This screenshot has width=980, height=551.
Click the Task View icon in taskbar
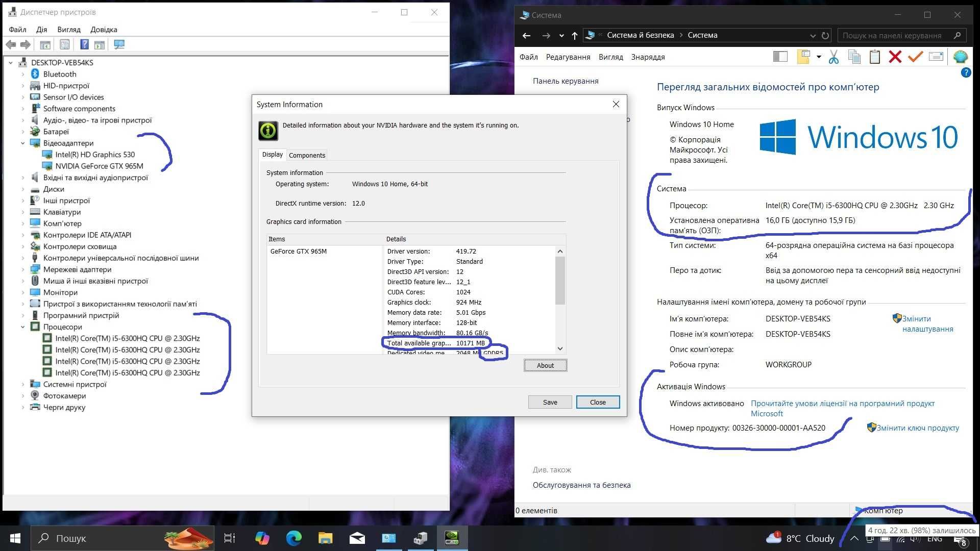(230, 538)
